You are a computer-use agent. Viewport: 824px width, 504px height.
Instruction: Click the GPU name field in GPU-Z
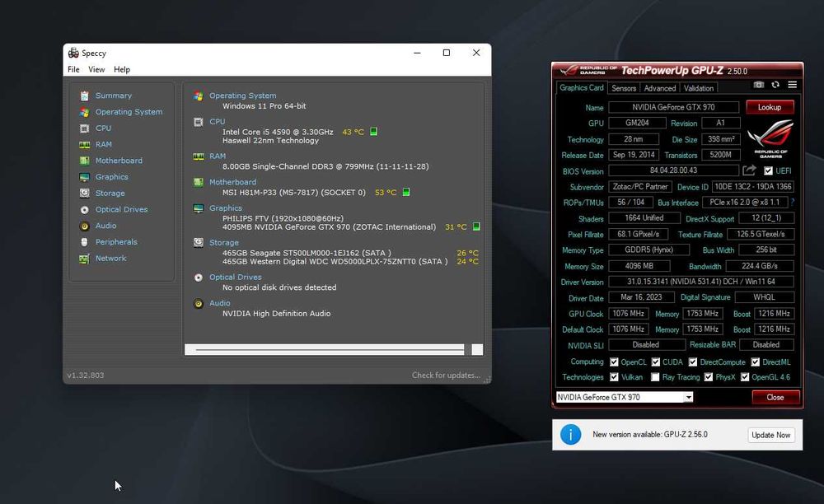(x=674, y=107)
